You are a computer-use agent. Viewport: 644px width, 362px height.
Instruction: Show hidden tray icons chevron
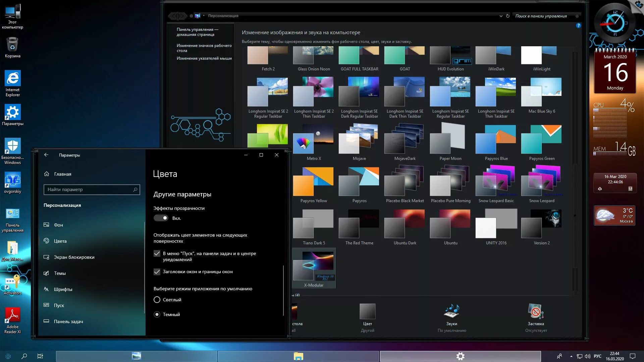571,356
